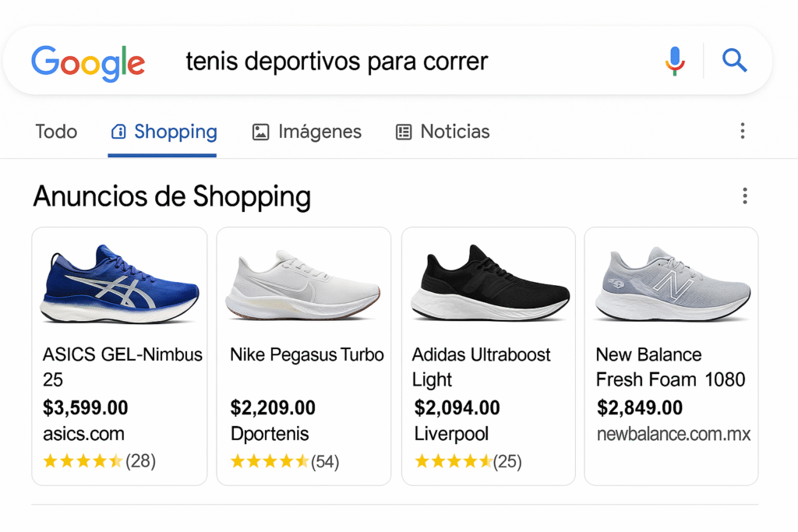798x532 pixels.
Task: Open the Imágenes tab
Action: [307, 132]
